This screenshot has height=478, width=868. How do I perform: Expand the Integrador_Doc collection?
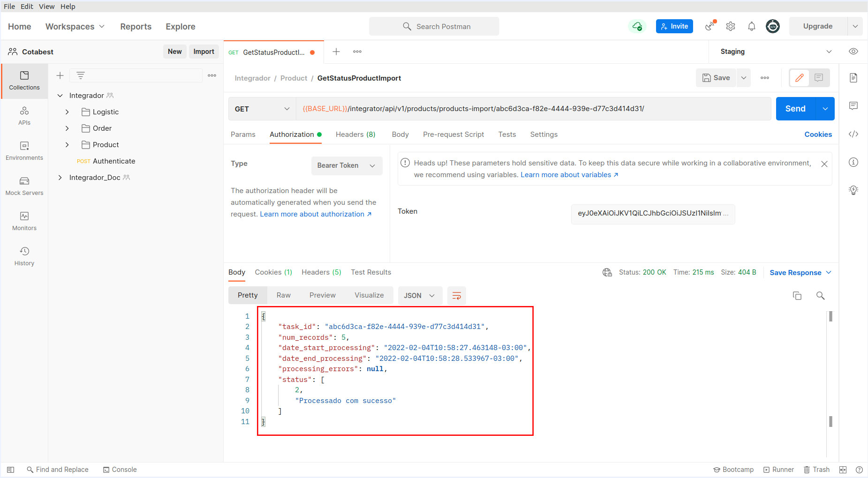[x=60, y=178]
